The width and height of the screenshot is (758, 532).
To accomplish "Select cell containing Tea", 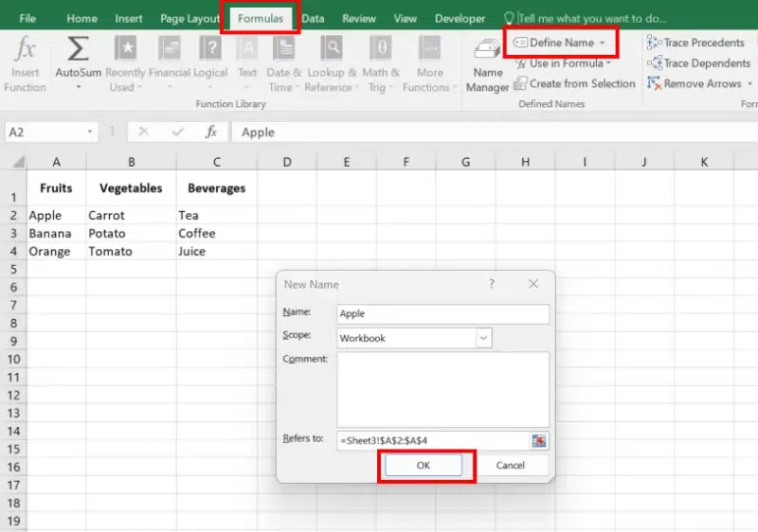I will pyautogui.click(x=217, y=215).
